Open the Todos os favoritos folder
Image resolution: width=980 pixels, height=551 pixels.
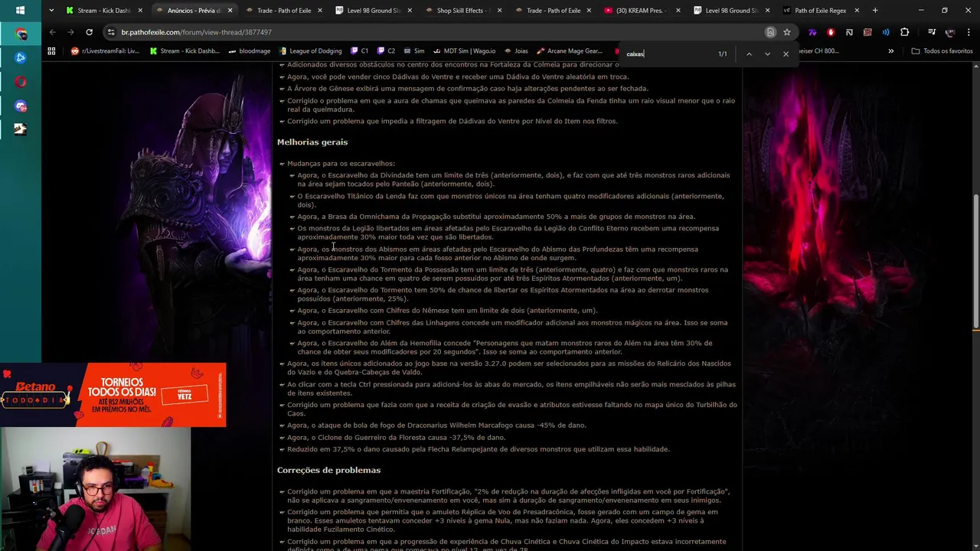point(942,51)
